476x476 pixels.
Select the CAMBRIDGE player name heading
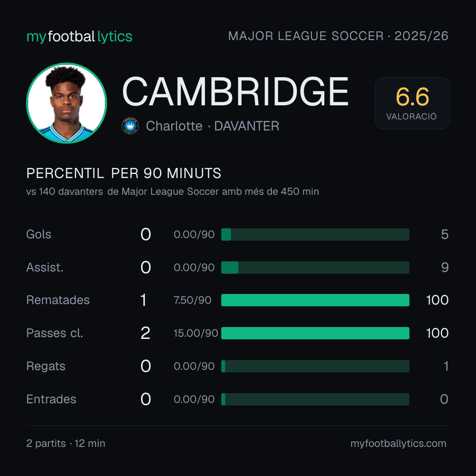235,91
